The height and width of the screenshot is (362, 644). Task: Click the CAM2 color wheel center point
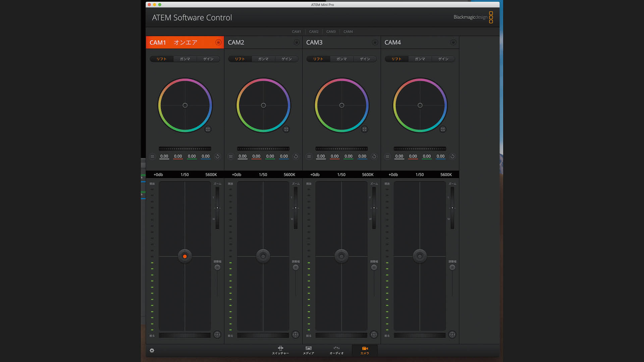(263, 105)
